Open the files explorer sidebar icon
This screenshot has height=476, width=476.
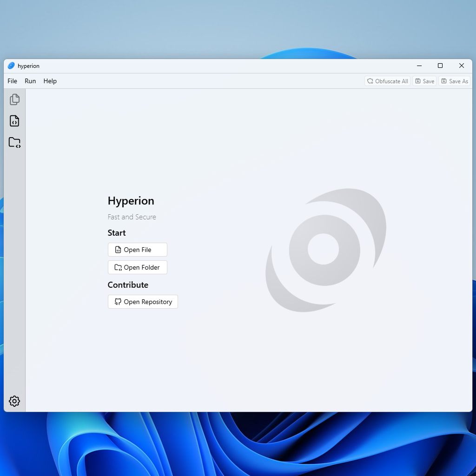point(14,99)
